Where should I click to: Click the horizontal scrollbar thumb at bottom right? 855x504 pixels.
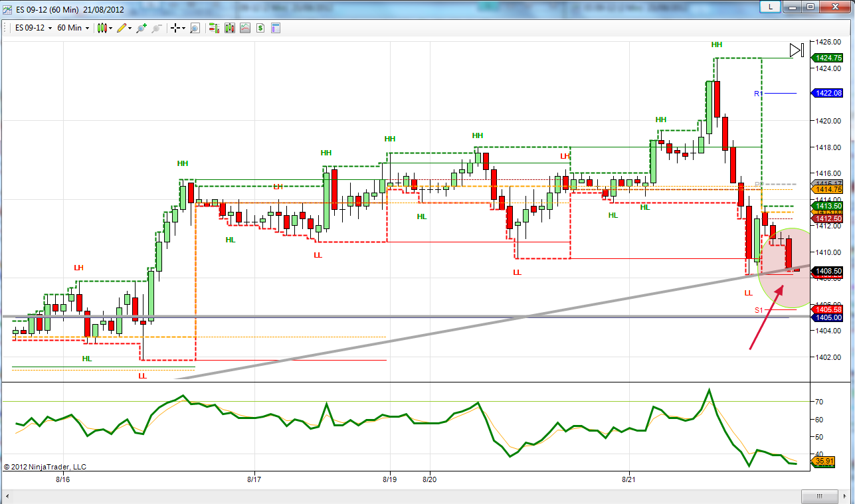[818, 497]
